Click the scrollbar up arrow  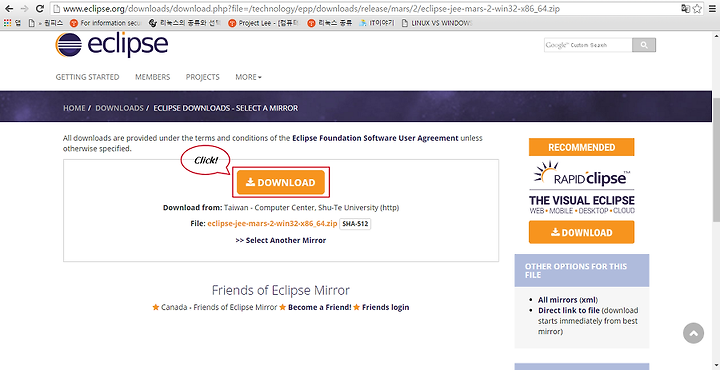(x=716, y=35)
